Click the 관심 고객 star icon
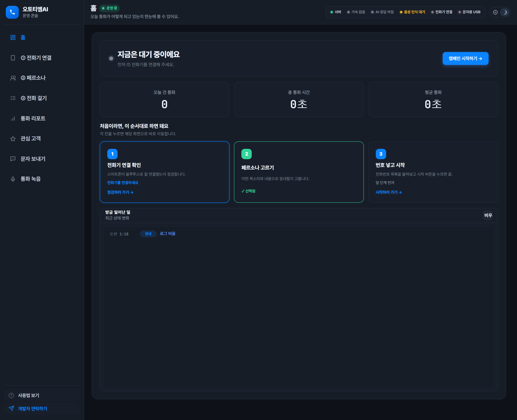 pos(13,139)
